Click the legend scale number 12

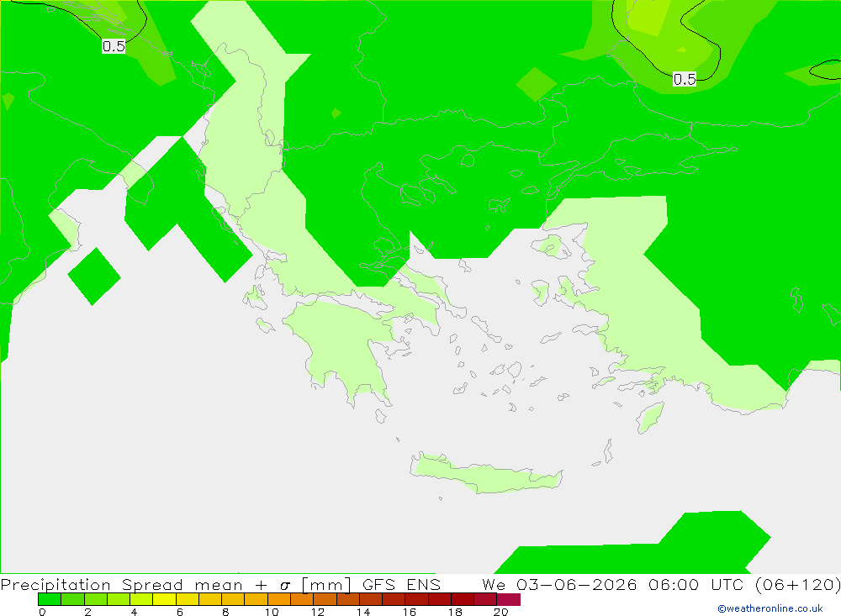pos(318,612)
